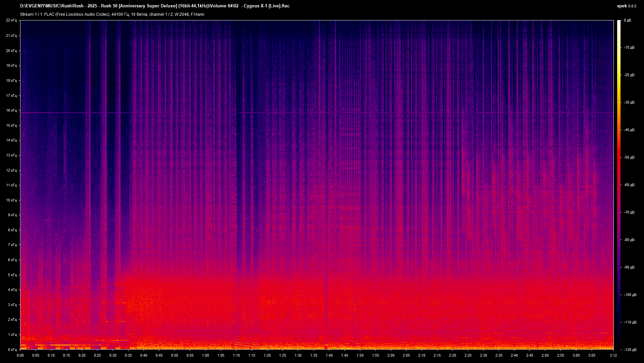Click the 3:12 end time marker
The image size is (644, 363).
(613, 355)
